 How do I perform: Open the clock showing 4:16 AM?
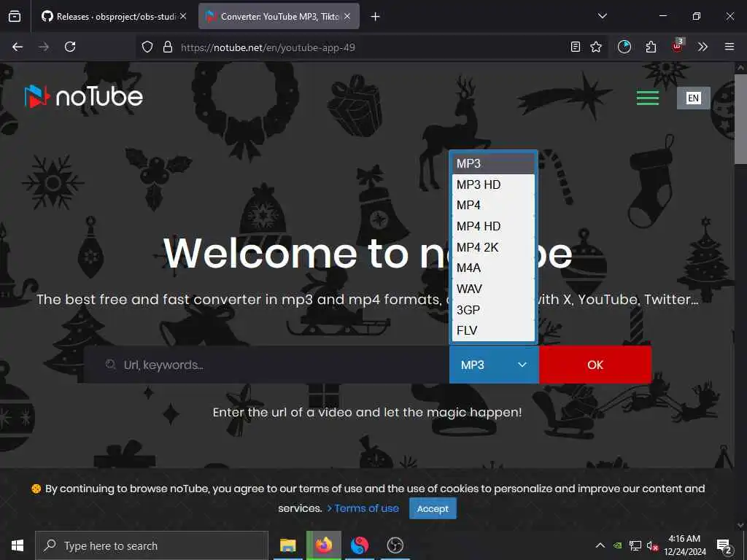(685, 545)
